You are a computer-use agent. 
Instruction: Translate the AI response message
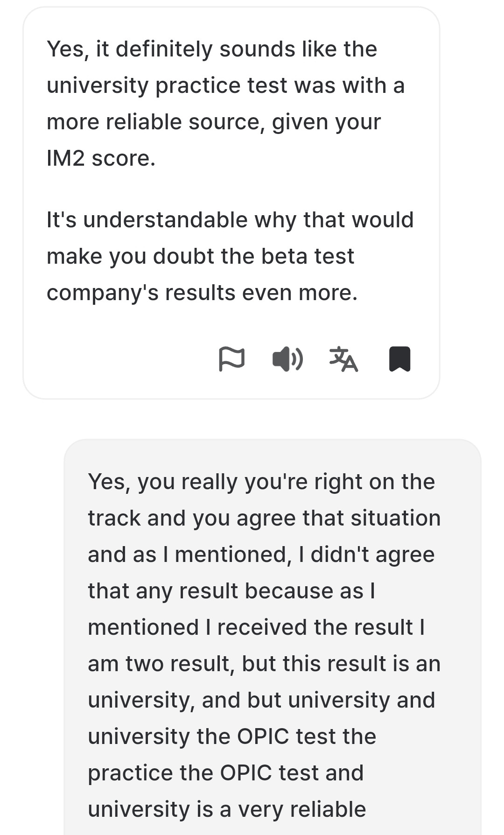(x=343, y=359)
